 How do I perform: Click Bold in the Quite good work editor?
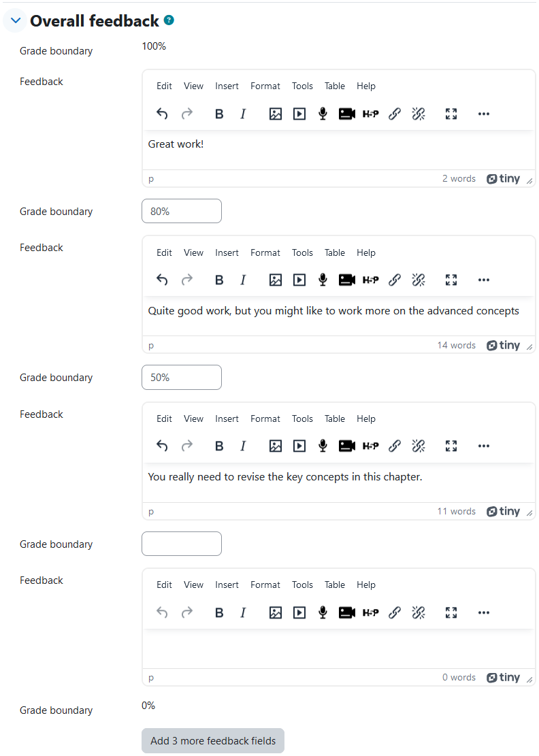coord(219,280)
